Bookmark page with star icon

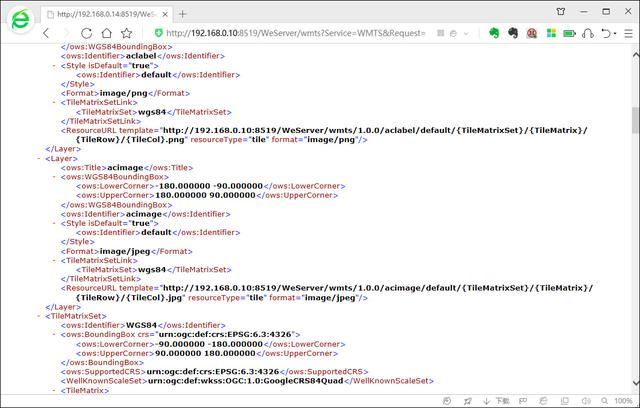click(x=127, y=33)
